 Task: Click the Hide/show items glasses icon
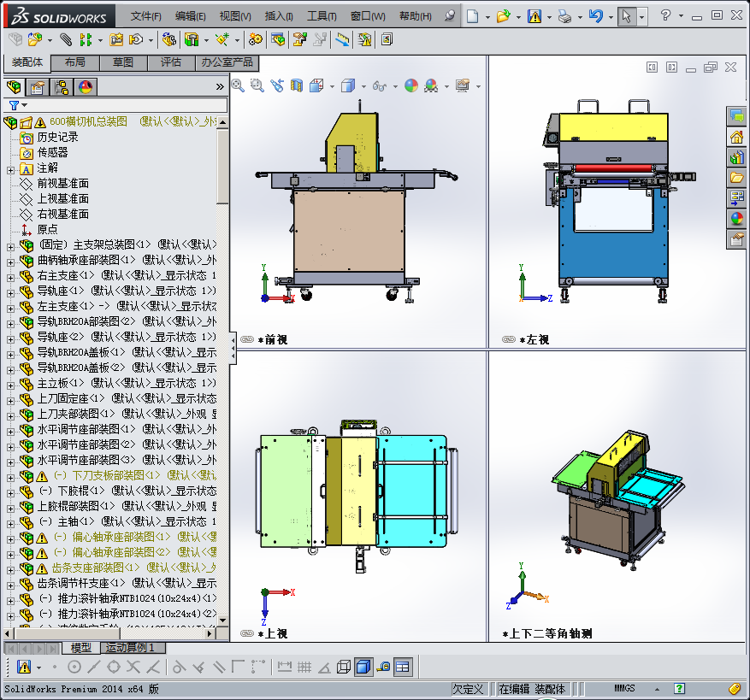(x=380, y=86)
